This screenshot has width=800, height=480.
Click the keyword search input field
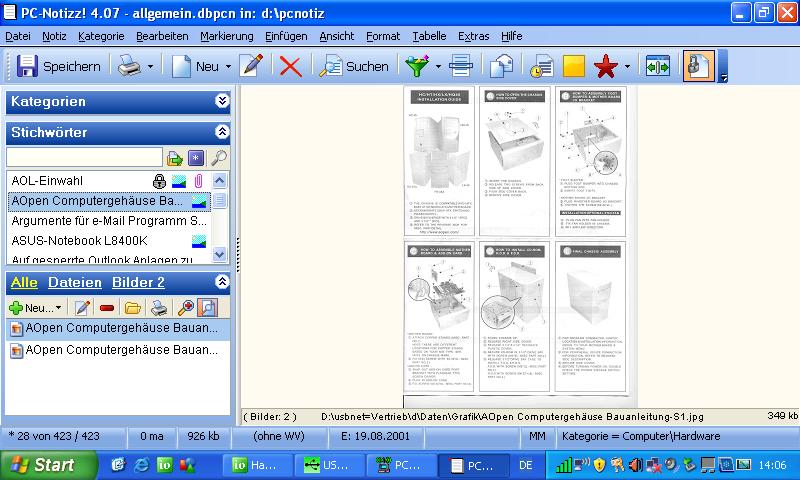(x=84, y=158)
